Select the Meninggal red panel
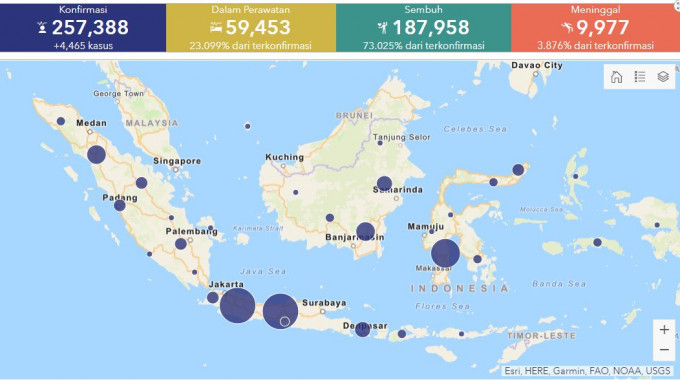Viewport: 680px width, 380px height. pos(595,28)
